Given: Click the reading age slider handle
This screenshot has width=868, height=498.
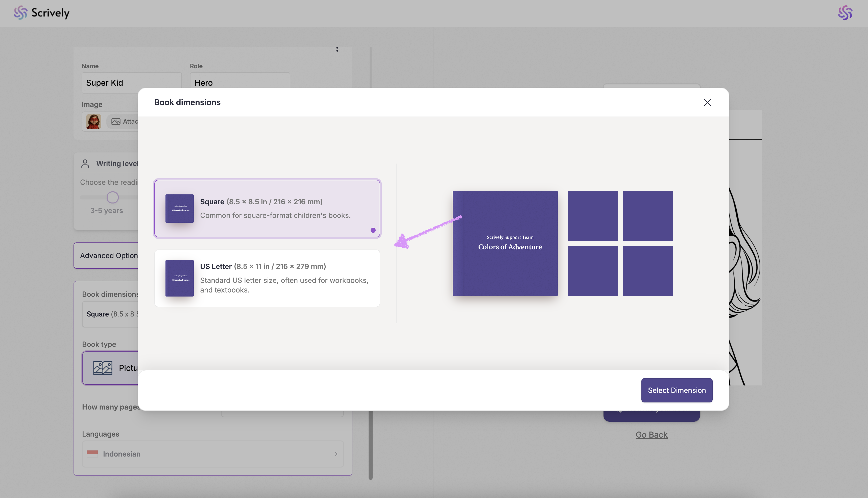Looking at the screenshot, I should [x=112, y=197].
